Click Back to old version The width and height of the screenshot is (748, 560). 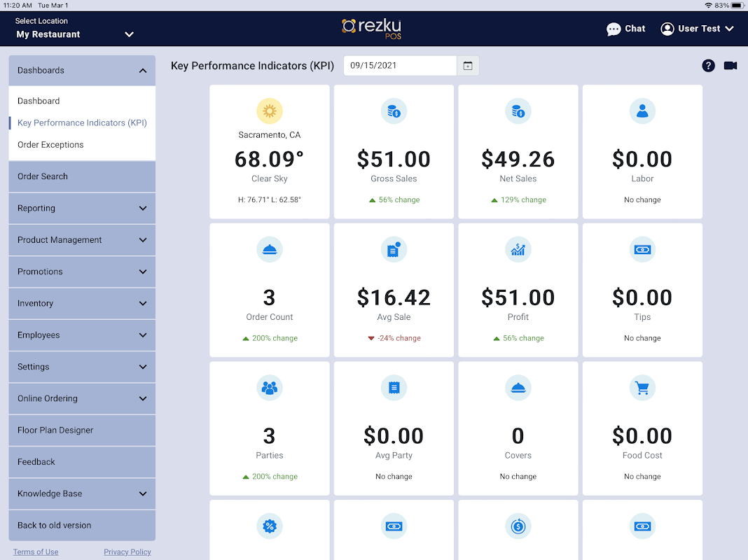82,525
